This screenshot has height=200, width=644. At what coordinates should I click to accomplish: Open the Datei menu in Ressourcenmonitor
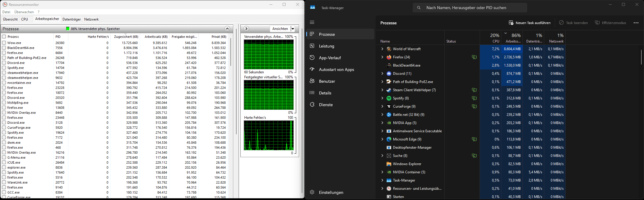coord(6,12)
